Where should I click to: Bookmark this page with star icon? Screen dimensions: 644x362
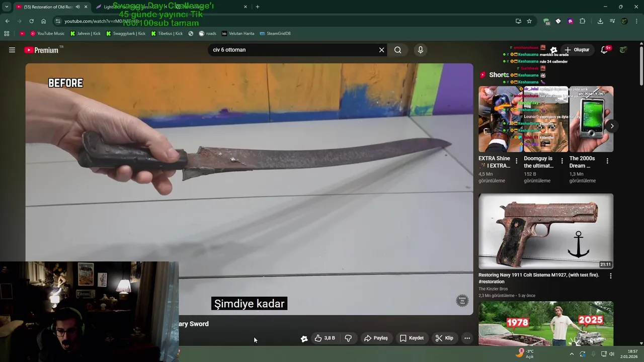click(x=529, y=21)
